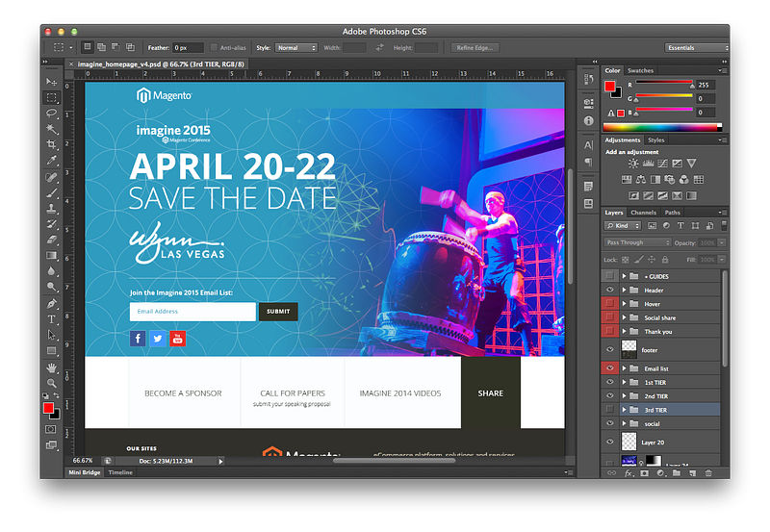Open the Timeline tab
The width and height of the screenshot is (770, 532).
(x=120, y=472)
